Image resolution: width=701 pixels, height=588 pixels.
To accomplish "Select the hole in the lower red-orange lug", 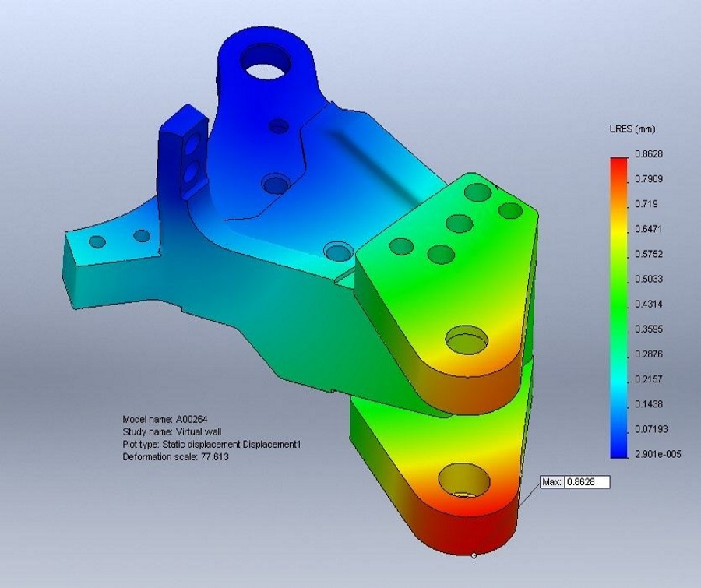I will (467, 481).
